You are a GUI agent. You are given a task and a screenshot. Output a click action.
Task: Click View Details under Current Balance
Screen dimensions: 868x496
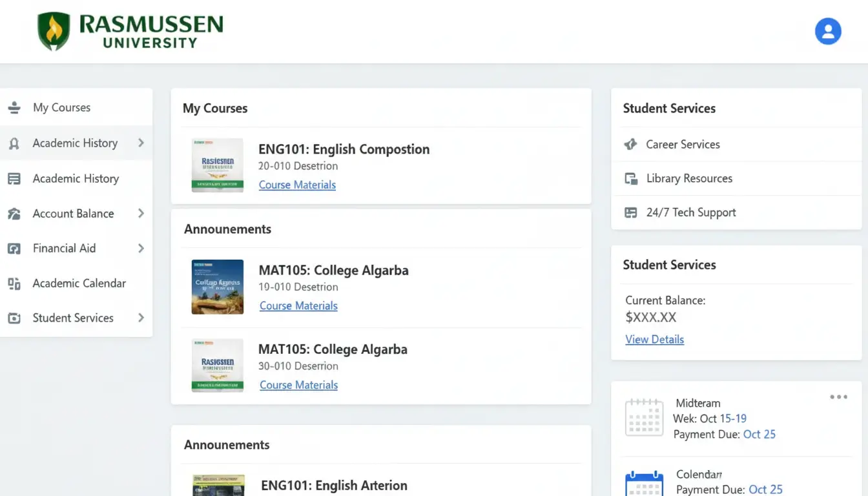tap(654, 340)
